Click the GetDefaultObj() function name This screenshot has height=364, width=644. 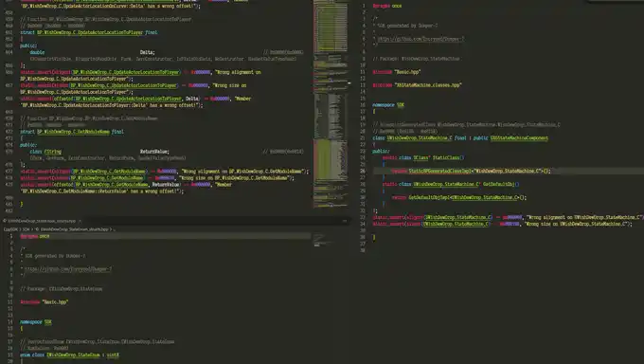[x=501, y=184]
